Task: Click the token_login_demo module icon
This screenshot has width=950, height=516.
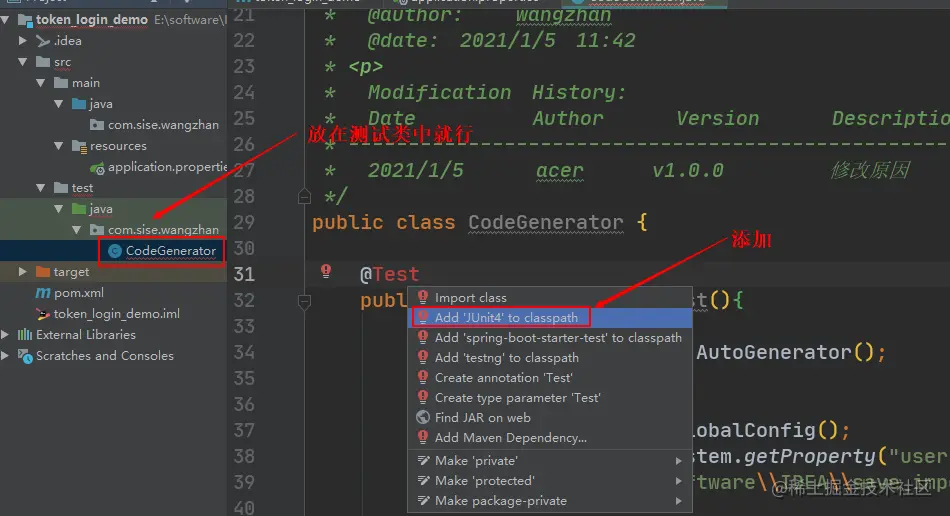Action: click(25, 21)
